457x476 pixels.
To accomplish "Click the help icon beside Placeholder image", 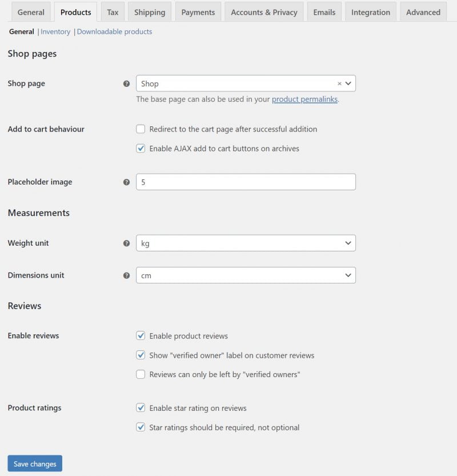I will 126,182.
